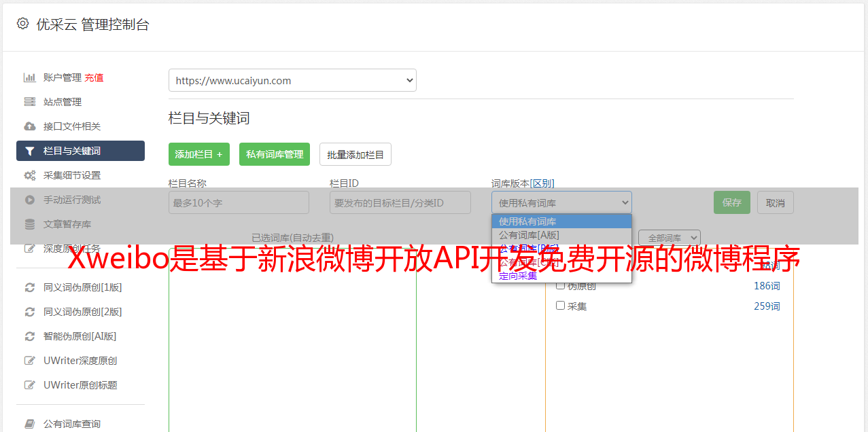
Task: Open UWriter原创标题 in the sidebar
Action: pyautogui.click(x=80, y=385)
